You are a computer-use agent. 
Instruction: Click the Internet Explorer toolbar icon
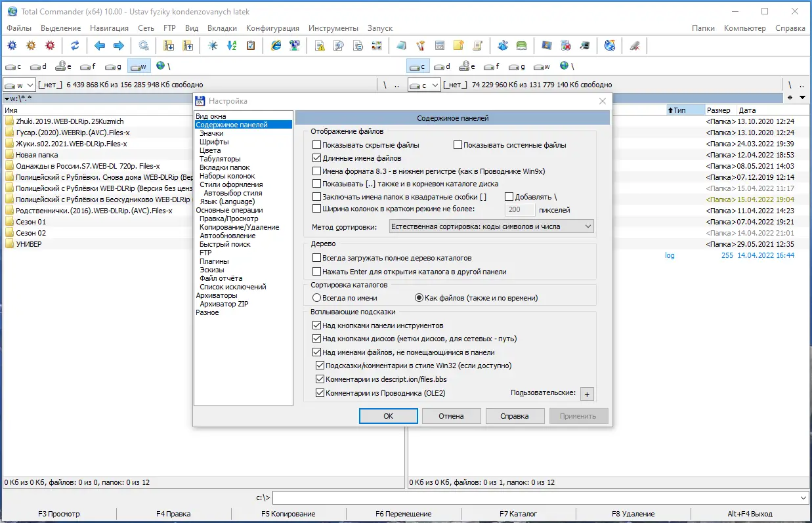click(x=276, y=45)
